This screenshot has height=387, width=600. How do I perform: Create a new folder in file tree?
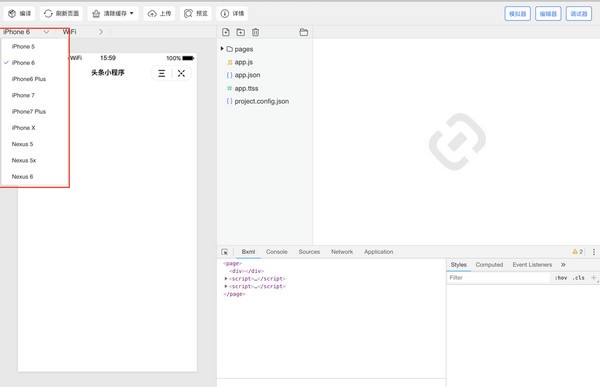coord(241,32)
